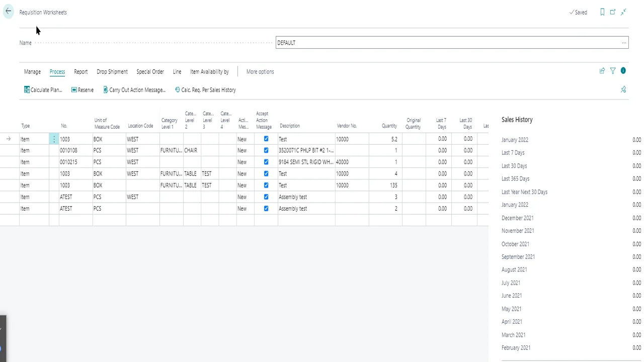Image resolution: width=644 pixels, height=362 pixels.
Task: Open the Drop Shipment menu
Action: [x=112, y=72]
